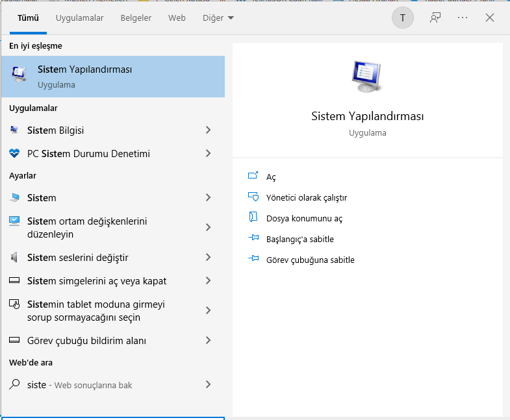Choose Dosya konumunu aç
The height and width of the screenshot is (420, 510).
click(x=304, y=219)
